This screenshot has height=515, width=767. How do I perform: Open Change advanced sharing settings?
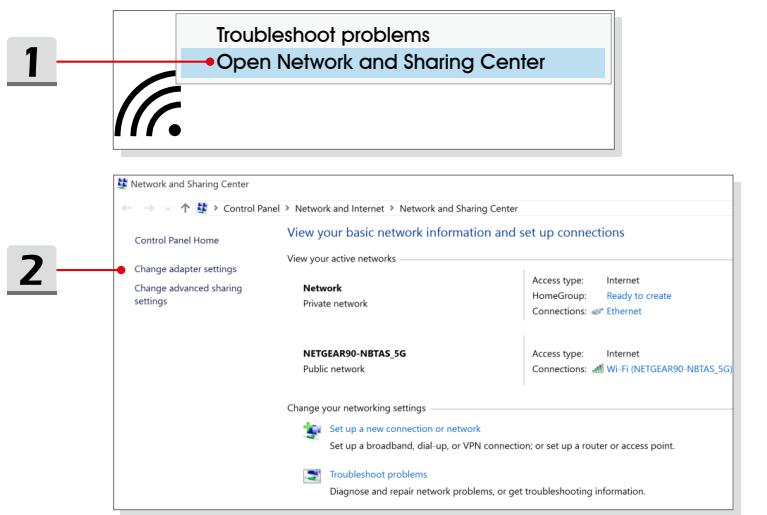coord(188,294)
